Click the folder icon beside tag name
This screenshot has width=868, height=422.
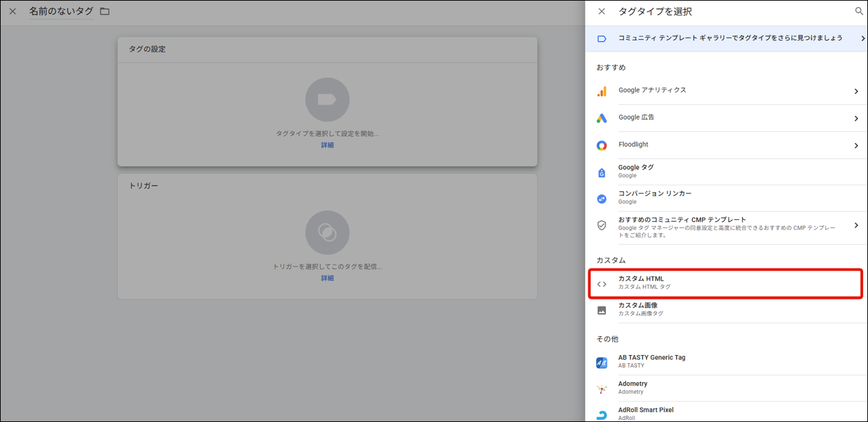click(105, 11)
